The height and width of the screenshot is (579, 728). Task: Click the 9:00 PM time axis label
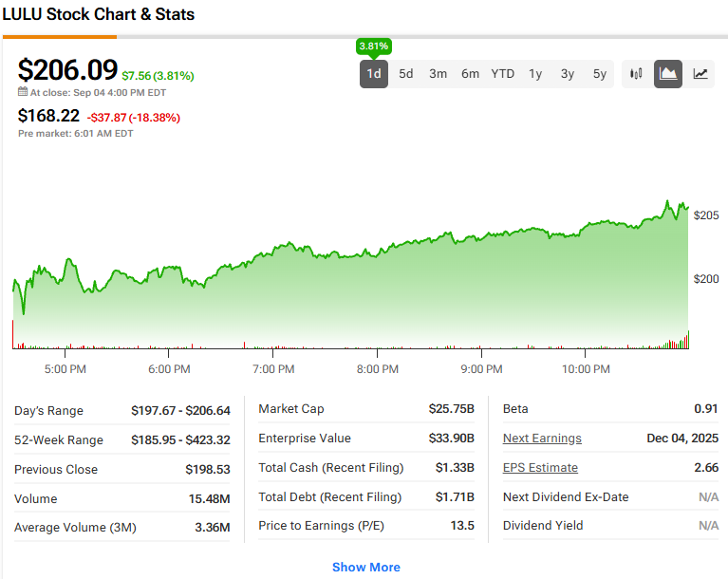pos(481,369)
